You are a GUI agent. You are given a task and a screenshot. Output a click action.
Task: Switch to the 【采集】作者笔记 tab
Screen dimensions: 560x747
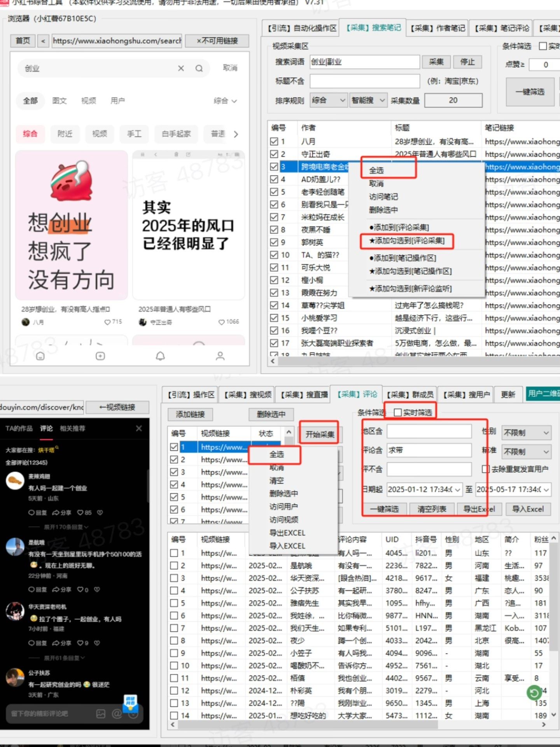point(437,28)
